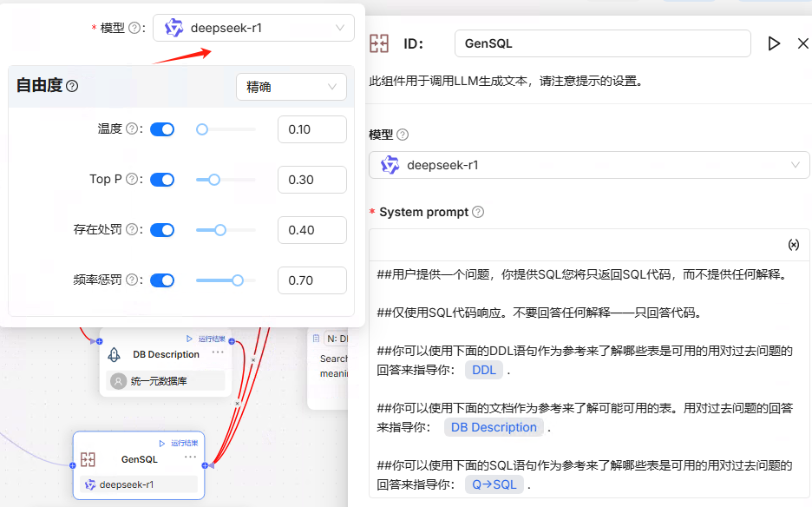
Task: Click the ID input field containing GenSQL
Action: pyautogui.click(x=602, y=43)
